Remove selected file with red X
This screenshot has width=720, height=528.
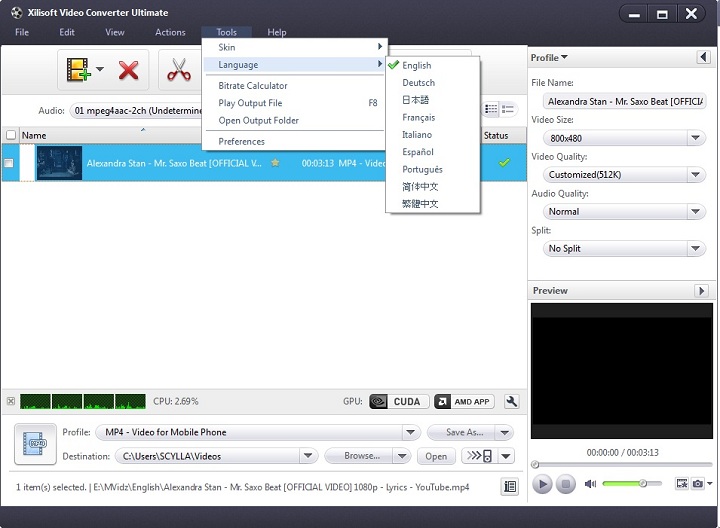coord(129,70)
